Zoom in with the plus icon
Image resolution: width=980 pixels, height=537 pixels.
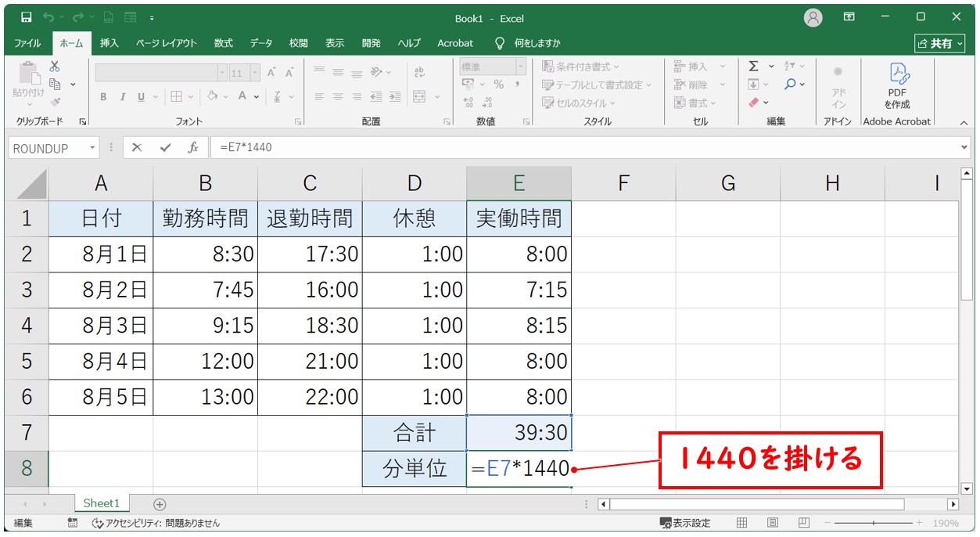[x=920, y=523]
